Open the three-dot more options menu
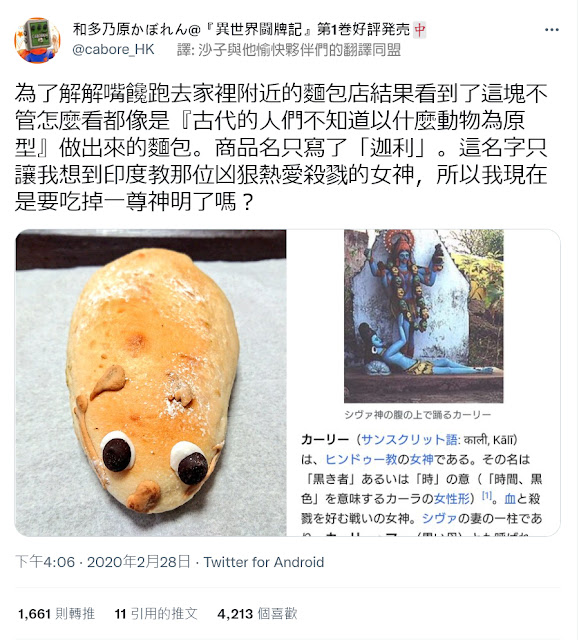Image resolution: width=579 pixels, height=640 pixels. pos(551,30)
